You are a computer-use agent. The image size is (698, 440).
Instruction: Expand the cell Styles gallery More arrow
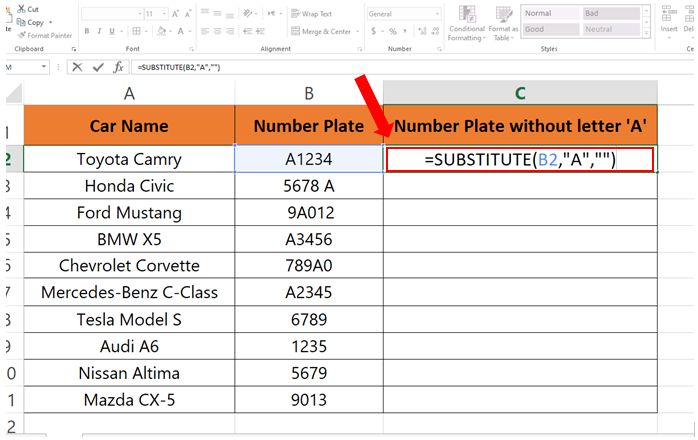(x=646, y=32)
